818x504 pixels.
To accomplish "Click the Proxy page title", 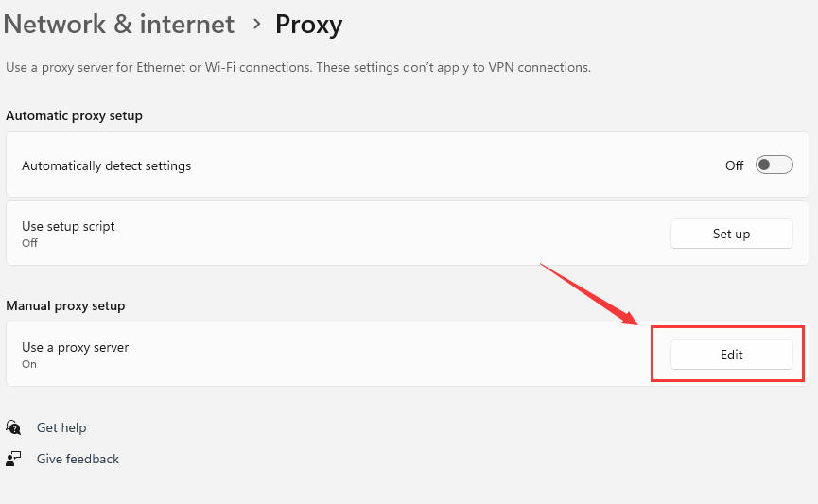I will (309, 25).
